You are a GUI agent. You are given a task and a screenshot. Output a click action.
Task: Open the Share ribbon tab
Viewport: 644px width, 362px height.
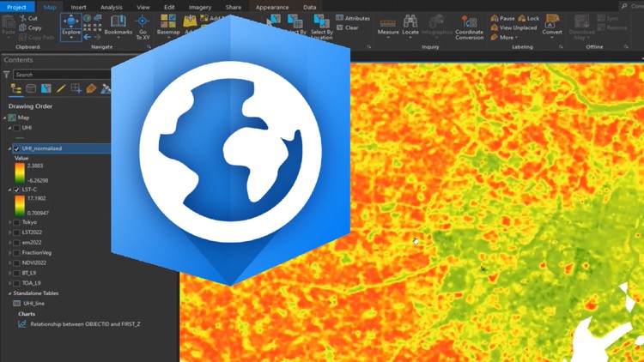pos(234,7)
